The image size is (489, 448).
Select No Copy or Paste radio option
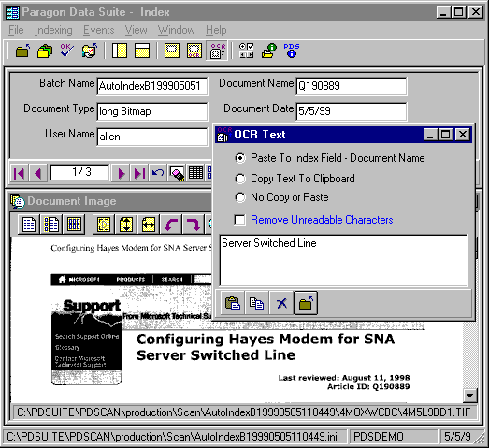pos(240,197)
